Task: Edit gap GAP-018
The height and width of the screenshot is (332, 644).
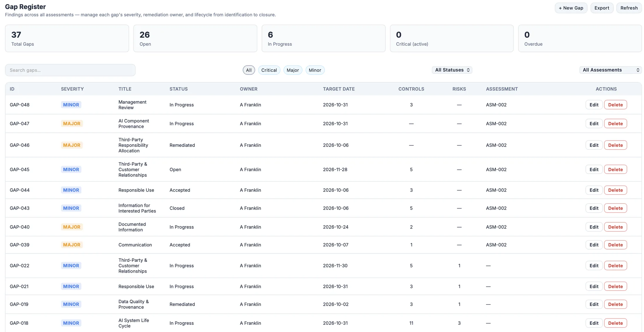Action: click(594, 323)
